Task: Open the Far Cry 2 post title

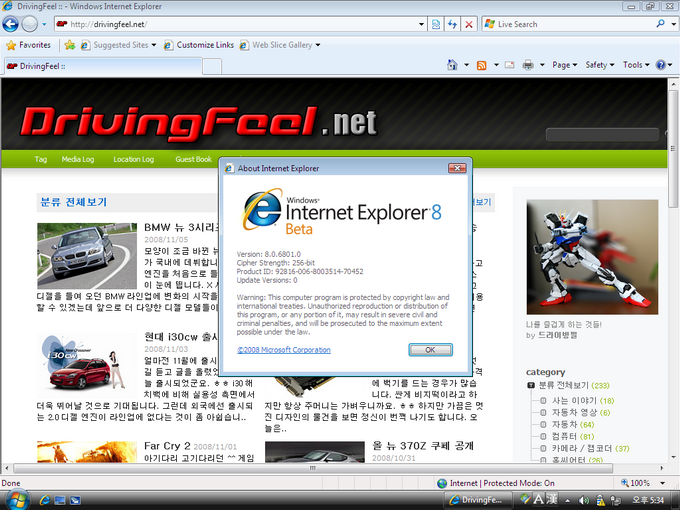Action: pyautogui.click(x=167, y=446)
